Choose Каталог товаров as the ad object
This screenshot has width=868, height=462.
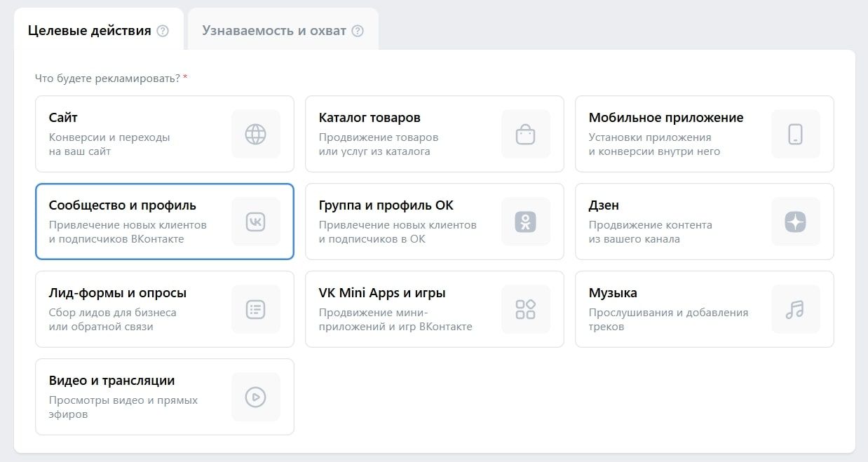tap(435, 134)
